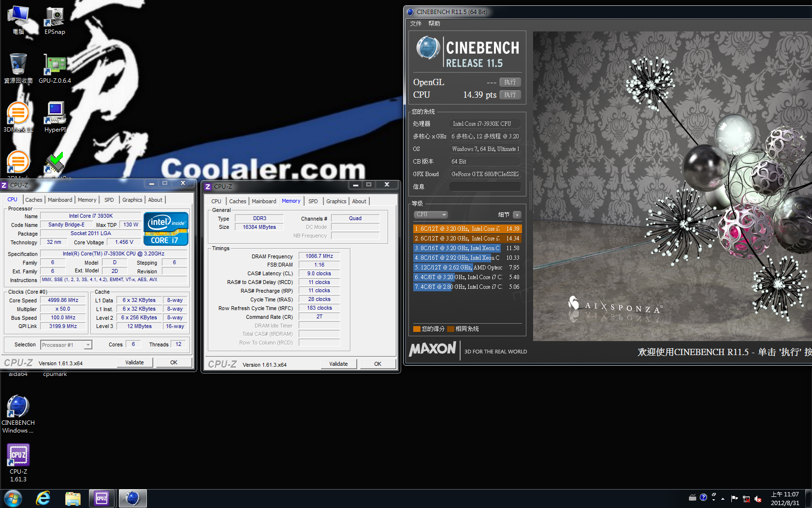Open About tab in left CPU-Z window
The image size is (812, 508).
coord(155,200)
